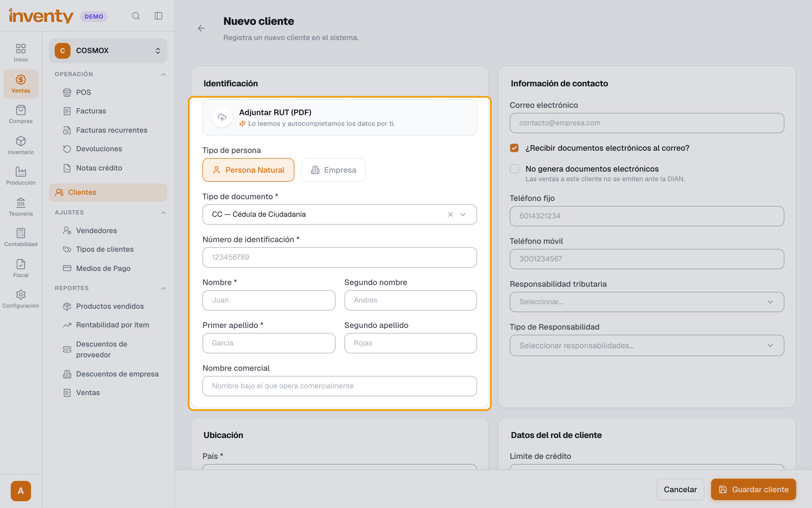Clear the Tipo de documento selection
This screenshot has width=812, height=508.
pos(450,214)
